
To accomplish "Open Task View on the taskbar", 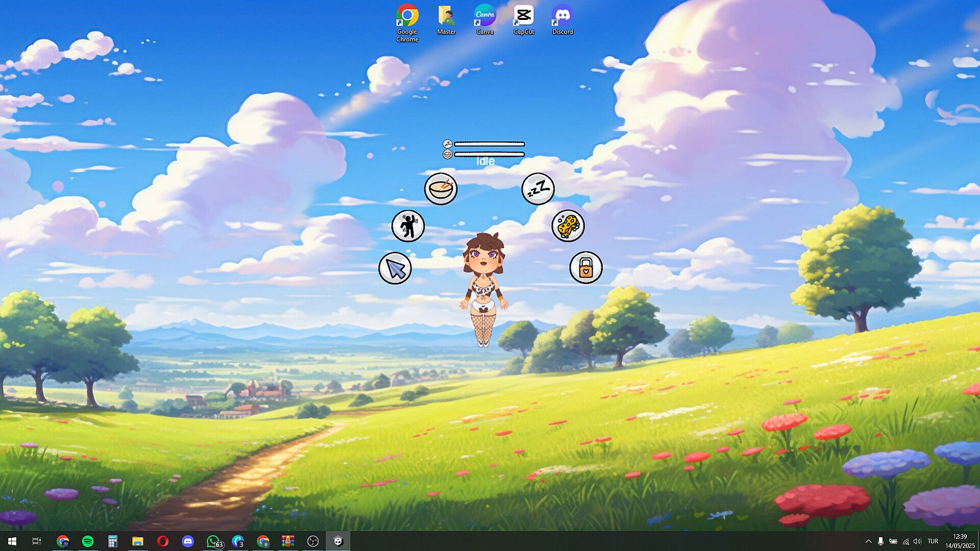I will pyautogui.click(x=37, y=541).
